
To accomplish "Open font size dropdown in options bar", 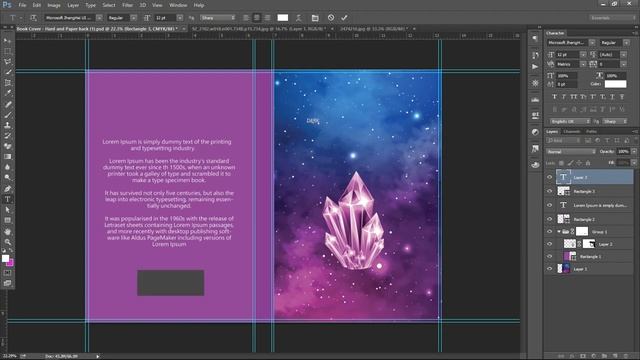I will (x=180, y=18).
